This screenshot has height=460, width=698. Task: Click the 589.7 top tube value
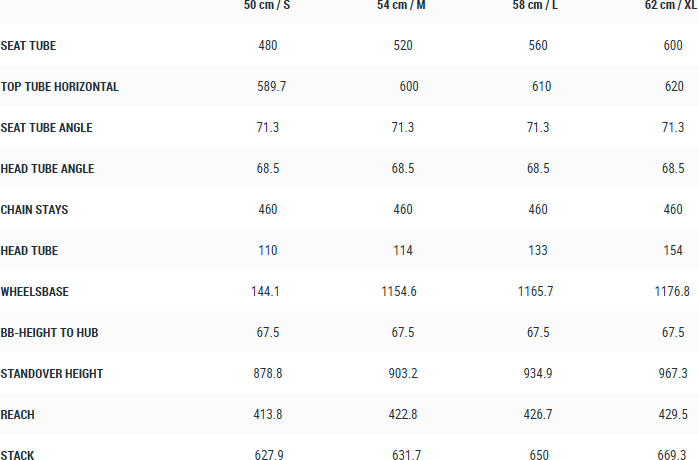click(271, 87)
